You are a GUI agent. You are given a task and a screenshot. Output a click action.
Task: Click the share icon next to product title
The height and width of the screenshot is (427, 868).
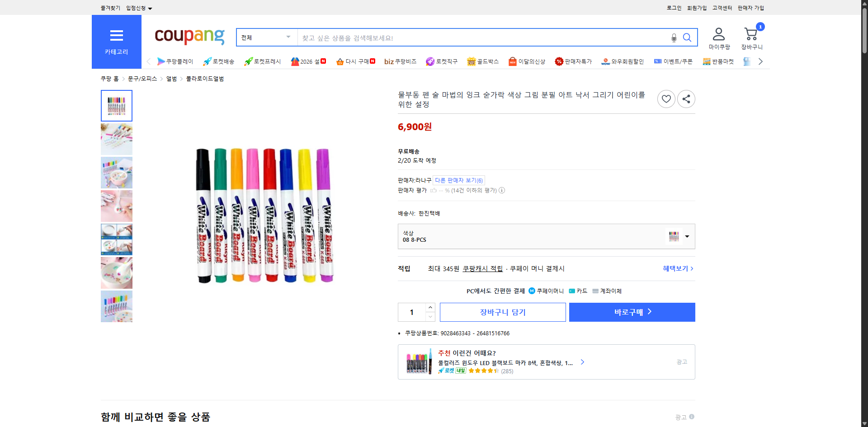(686, 99)
